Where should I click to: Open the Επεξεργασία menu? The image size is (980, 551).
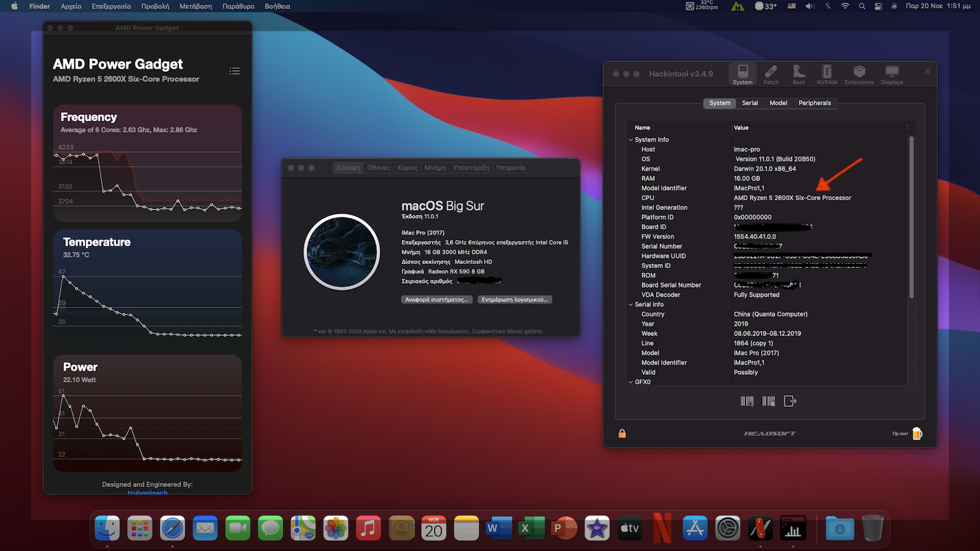point(111,6)
